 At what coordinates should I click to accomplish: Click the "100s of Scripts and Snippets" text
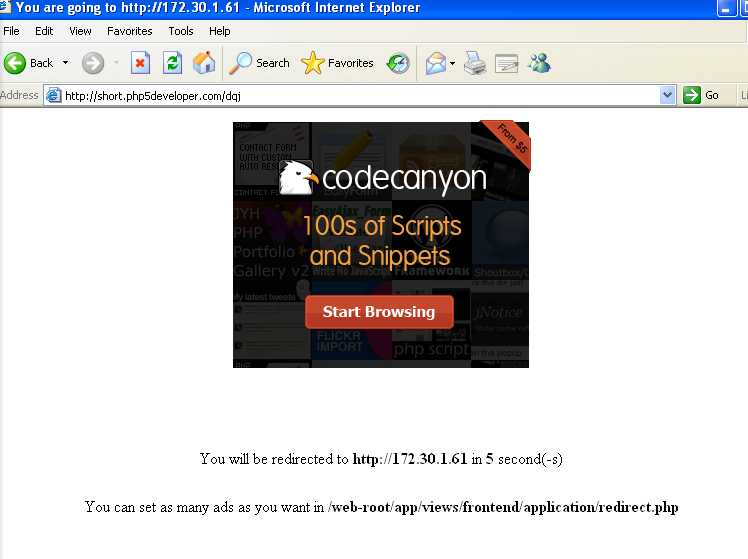382,240
